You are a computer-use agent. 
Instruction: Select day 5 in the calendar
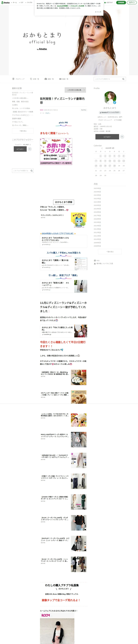coord(119,156)
